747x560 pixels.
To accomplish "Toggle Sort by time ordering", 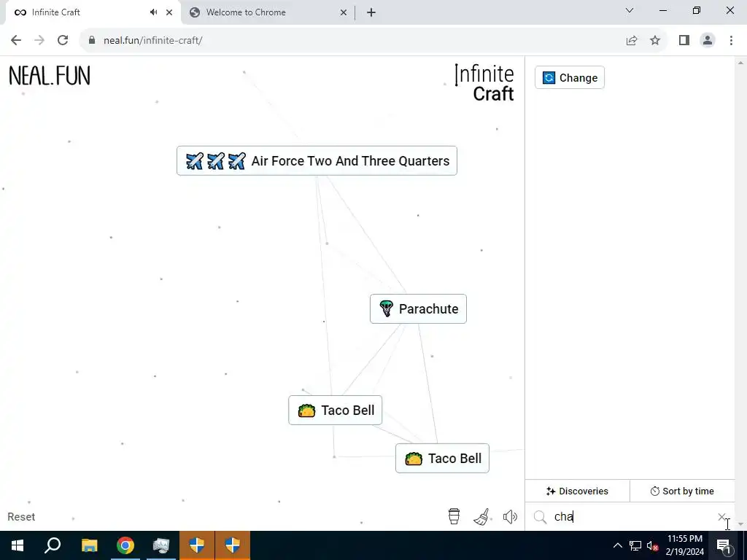I will click(x=682, y=491).
